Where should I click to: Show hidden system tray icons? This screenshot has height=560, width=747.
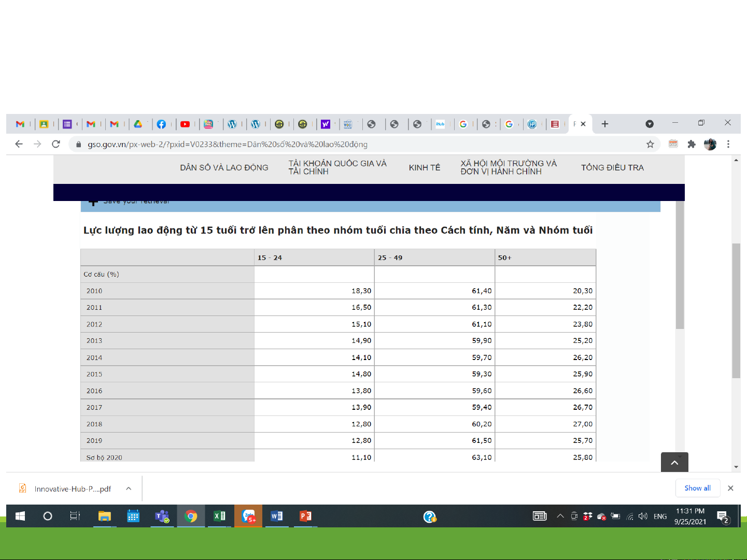tap(560, 516)
